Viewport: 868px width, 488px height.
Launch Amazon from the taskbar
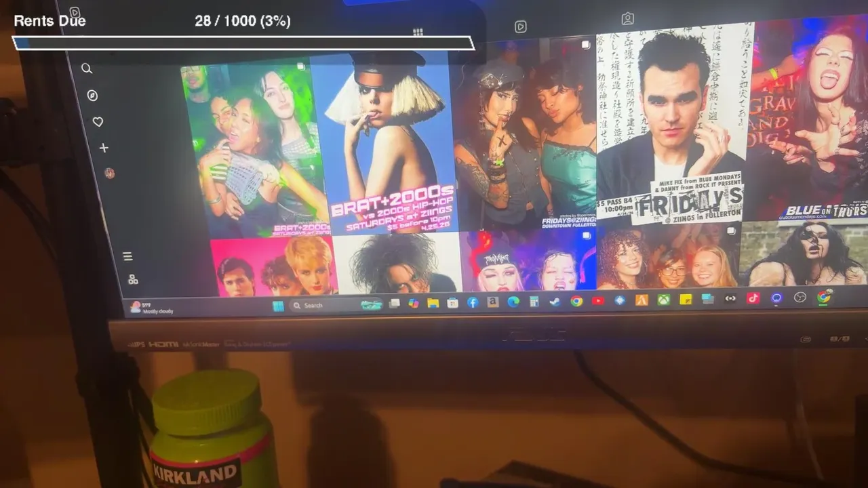[493, 302]
